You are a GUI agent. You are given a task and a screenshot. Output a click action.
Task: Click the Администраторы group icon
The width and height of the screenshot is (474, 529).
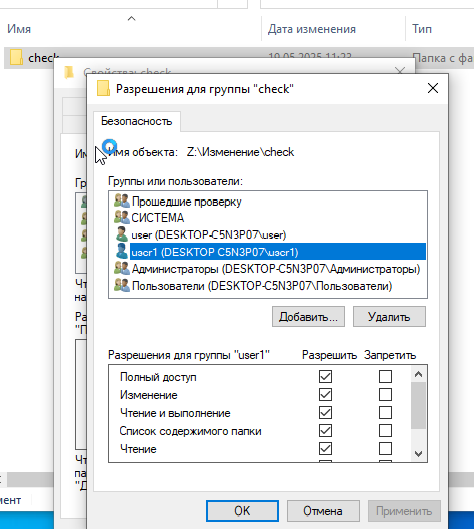(x=122, y=269)
